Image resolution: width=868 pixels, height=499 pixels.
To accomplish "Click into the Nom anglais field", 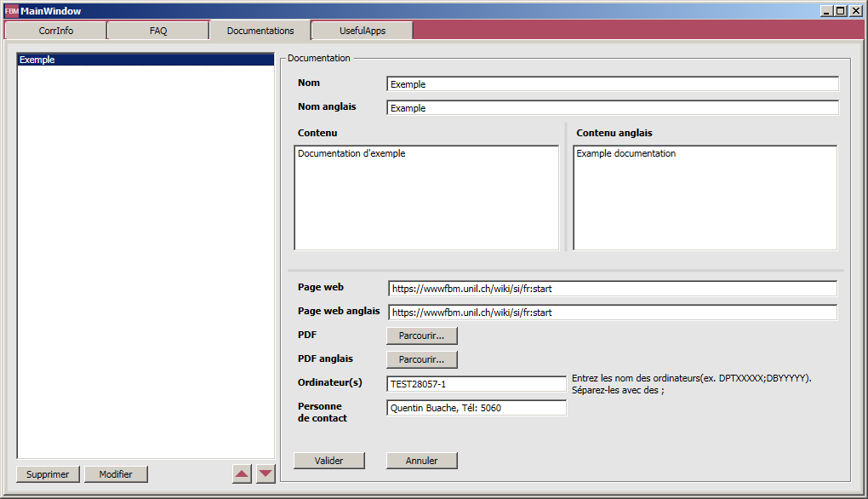I will tap(612, 108).
